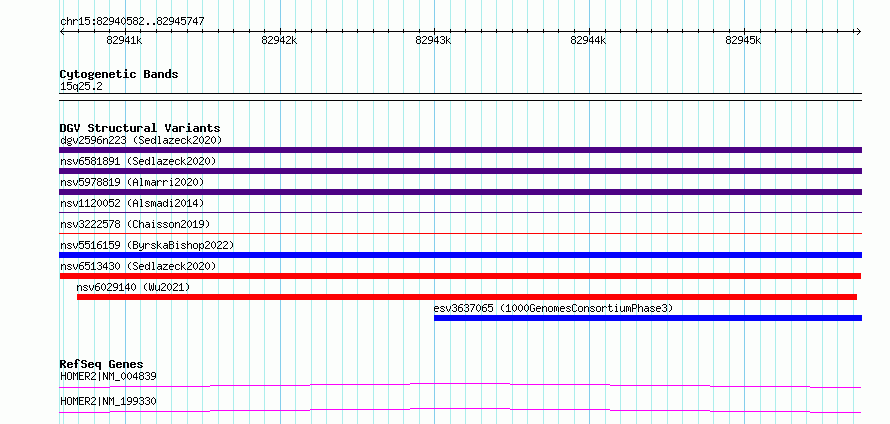Click the nsv3222578 (Chaisson2019) label
This screenshot has width=890, height=424.
[x=135, y=224]
